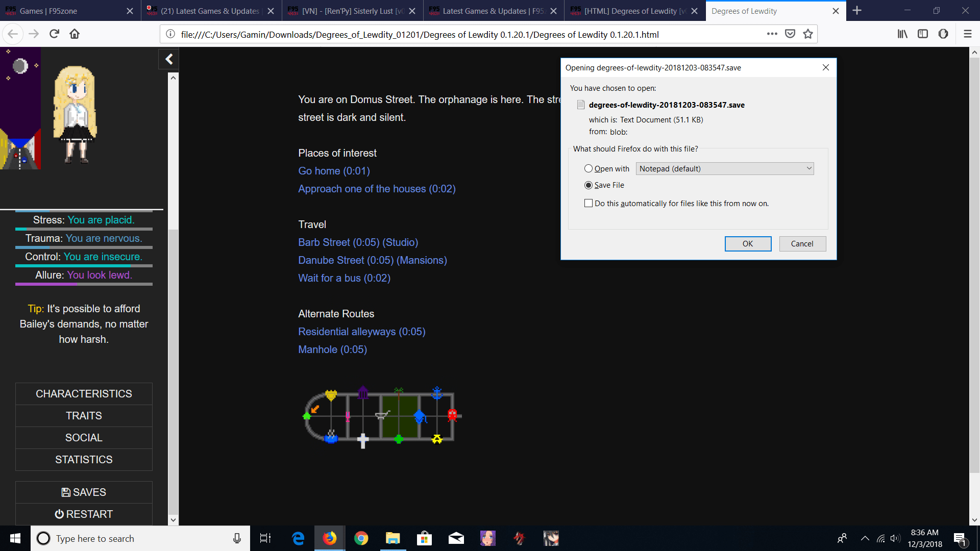Take the 'Wait for a bus' link
This screenshot has height=551, width=980.
344,278
